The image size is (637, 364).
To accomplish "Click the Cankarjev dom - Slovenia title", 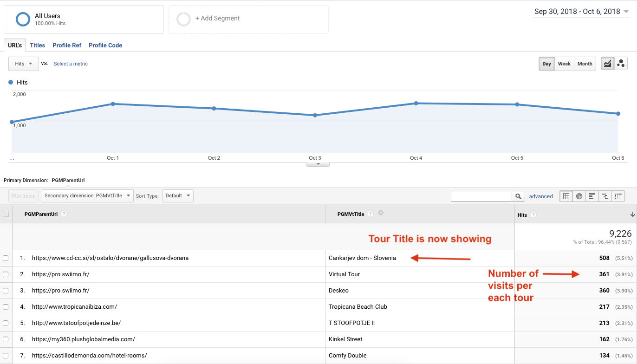I will [362, 258].
